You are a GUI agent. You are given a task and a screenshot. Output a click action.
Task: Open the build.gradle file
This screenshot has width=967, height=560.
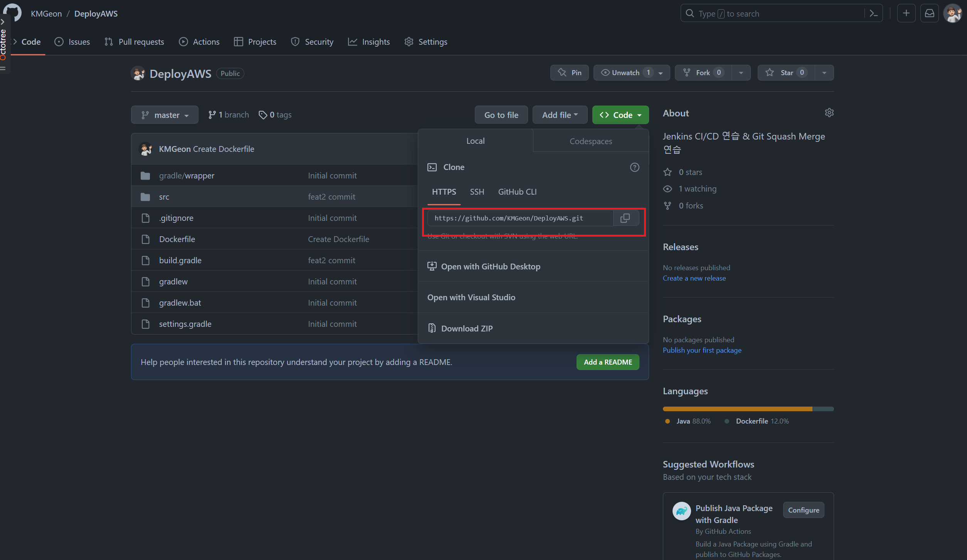click(x=180, y=261)
